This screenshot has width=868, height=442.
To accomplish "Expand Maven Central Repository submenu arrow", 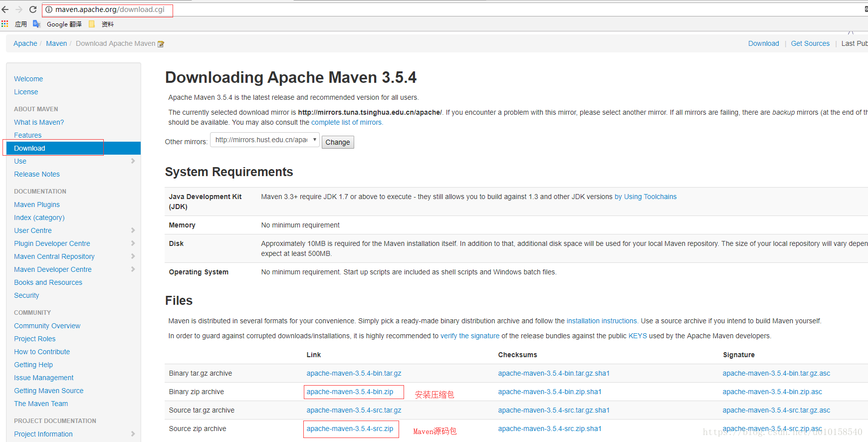I will click(133, 256).
